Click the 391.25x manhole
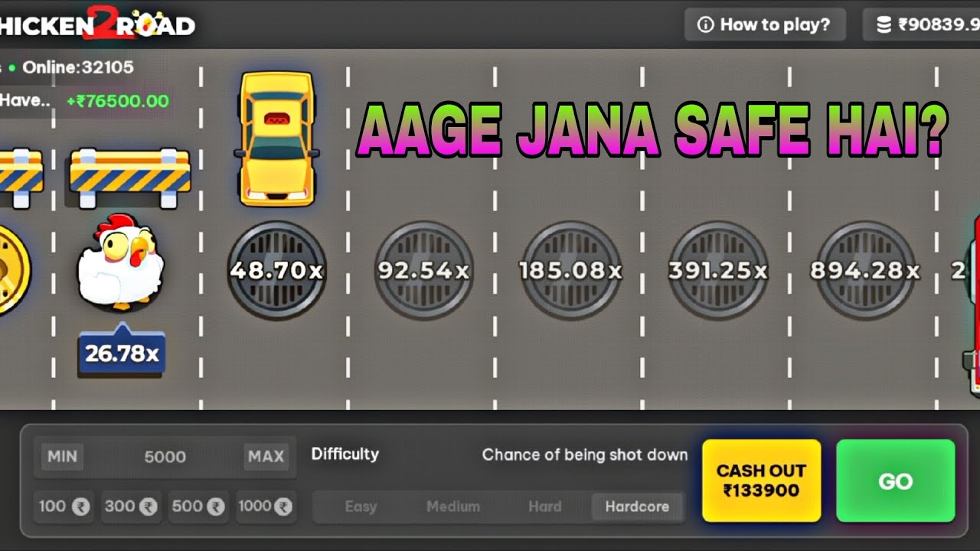The height and width of the screenshot is (551, 980). (717, 270)
